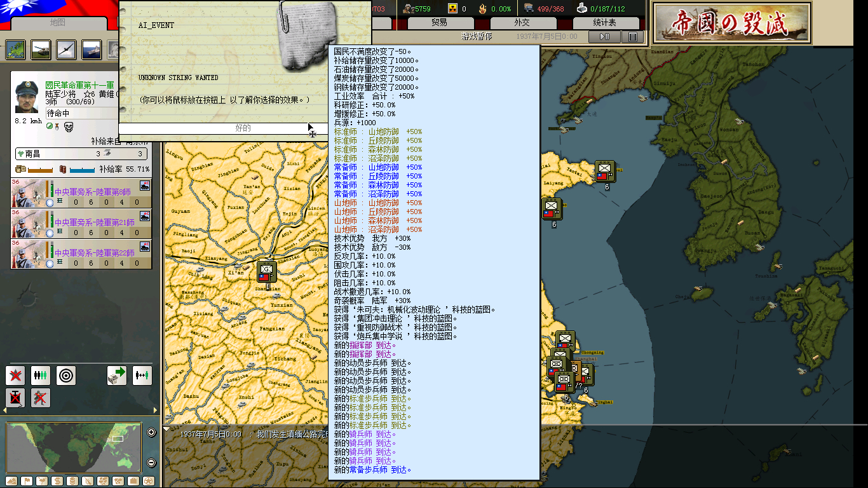
Task: Switch to the dollar sign map mode
Action: tap(57, 481)
